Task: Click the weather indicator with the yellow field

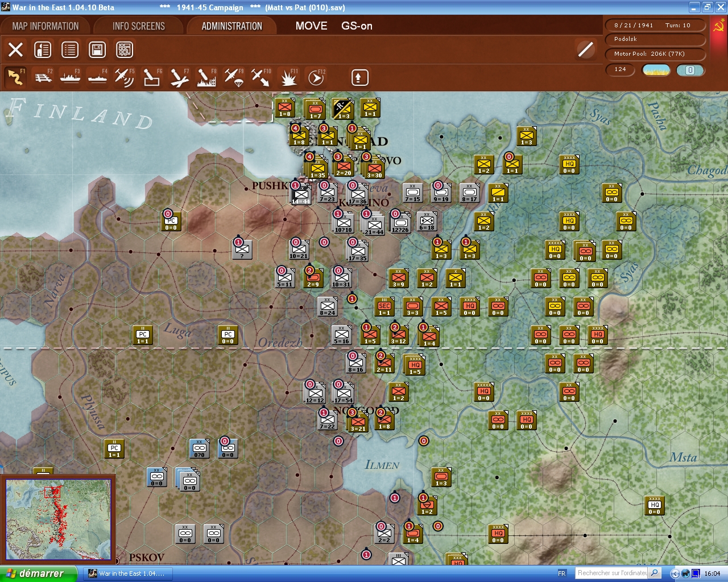Action: click(x=656, y=70)
